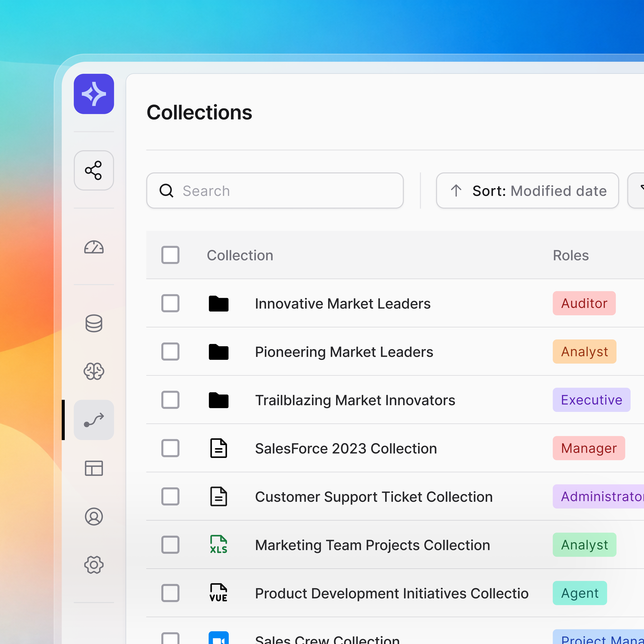Open SalesForce 2023 Collection
Image resolution: width=644 pixels, height=644 pixels.
(x=346, y=449)
